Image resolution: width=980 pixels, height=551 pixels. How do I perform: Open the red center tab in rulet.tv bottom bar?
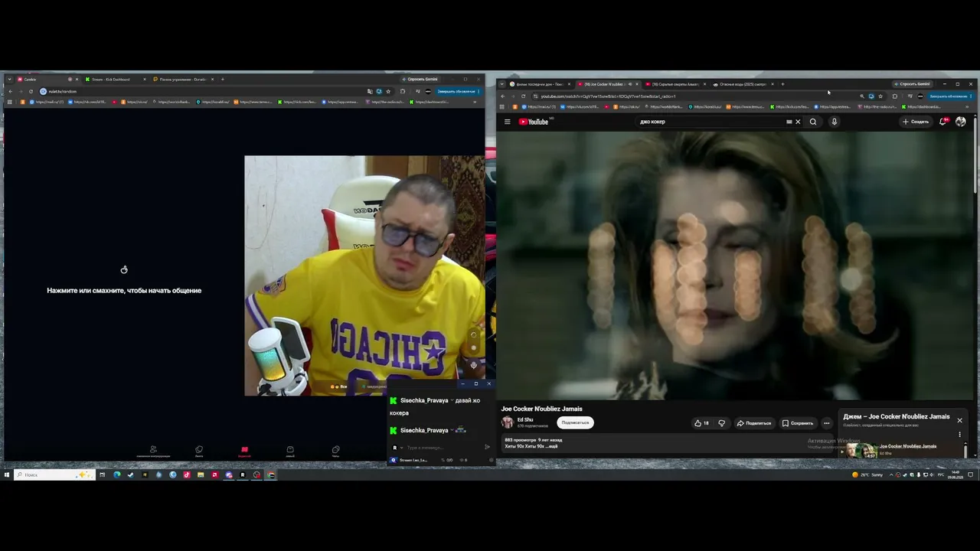pos(244,452)
